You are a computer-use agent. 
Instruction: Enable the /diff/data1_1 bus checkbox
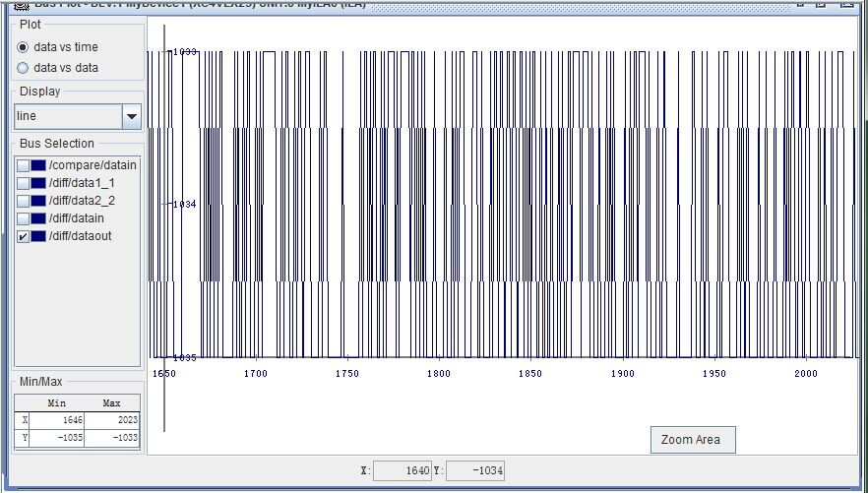click(23, 183)
